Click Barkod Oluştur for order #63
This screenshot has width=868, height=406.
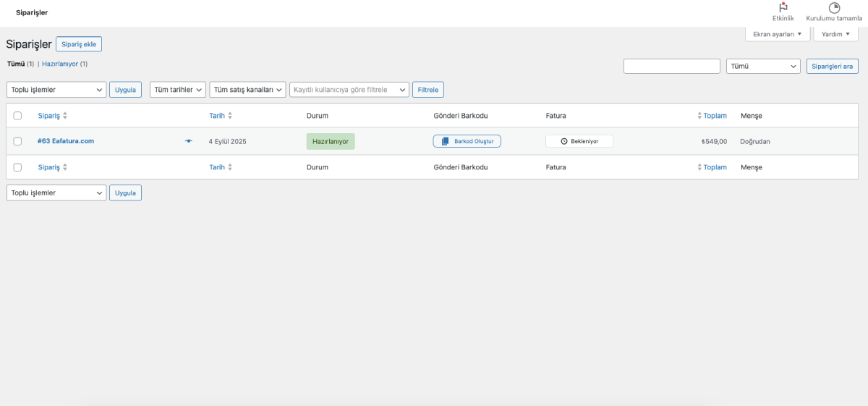click(467, 141)
